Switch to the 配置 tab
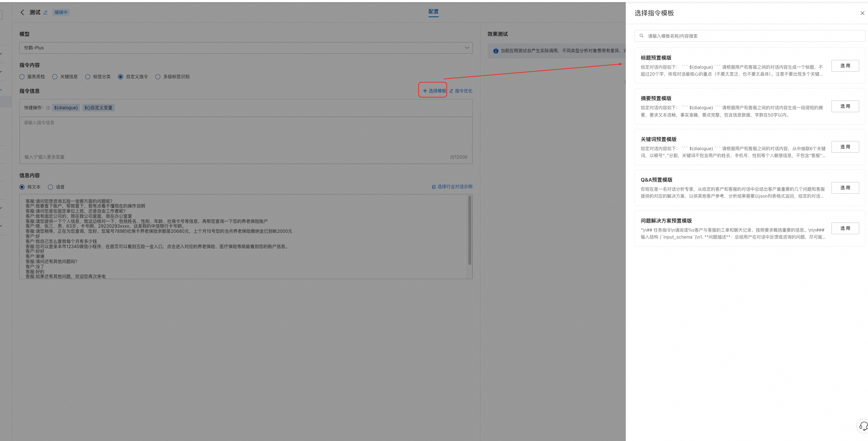This screenshot has height=441, width=868. click(434, 12)
